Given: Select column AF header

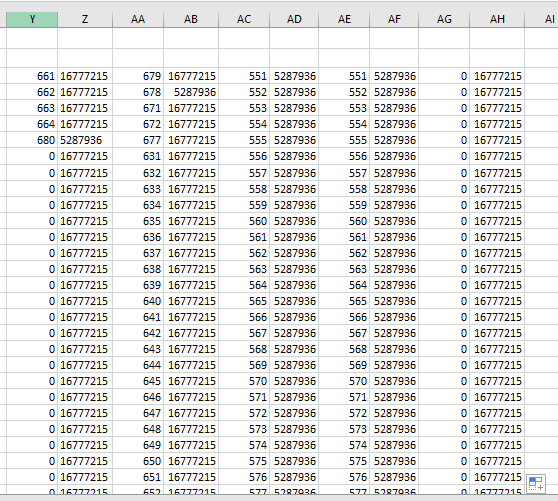Looking at the screenshot, I should (394, 19).
